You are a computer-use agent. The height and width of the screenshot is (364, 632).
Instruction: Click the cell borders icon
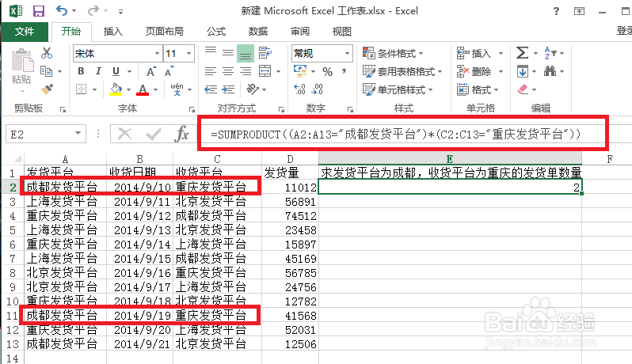[82, 89]
